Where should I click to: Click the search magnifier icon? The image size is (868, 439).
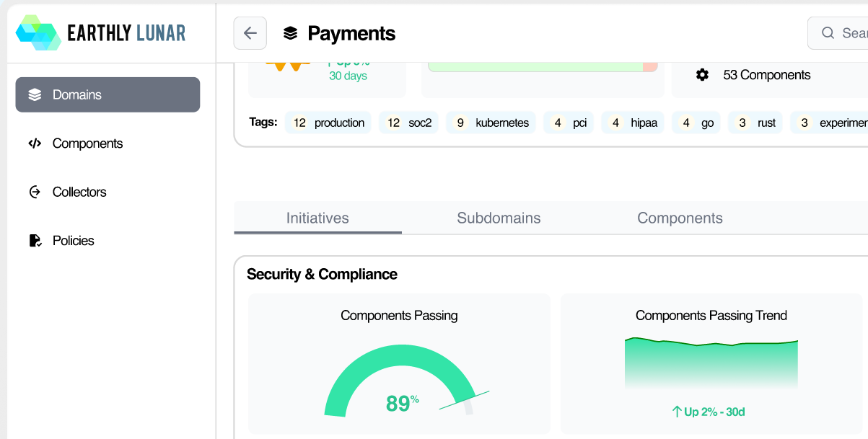(x=828, y=33)
